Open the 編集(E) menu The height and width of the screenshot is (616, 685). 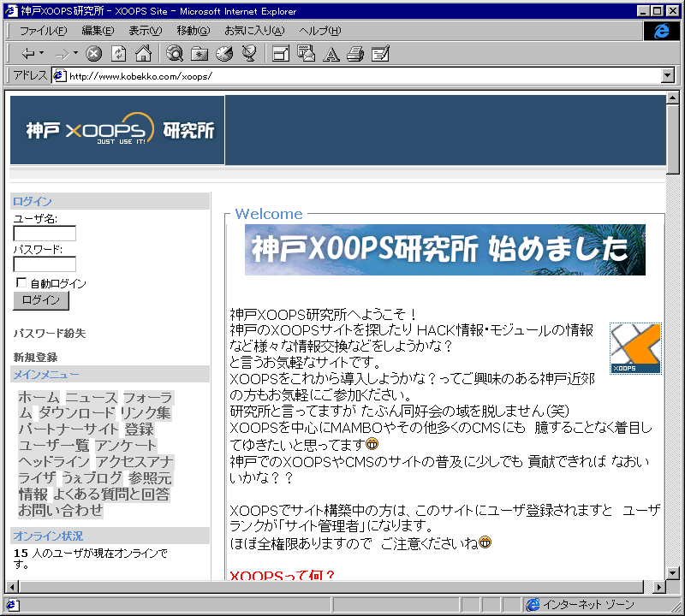click(x=98, y=31)
